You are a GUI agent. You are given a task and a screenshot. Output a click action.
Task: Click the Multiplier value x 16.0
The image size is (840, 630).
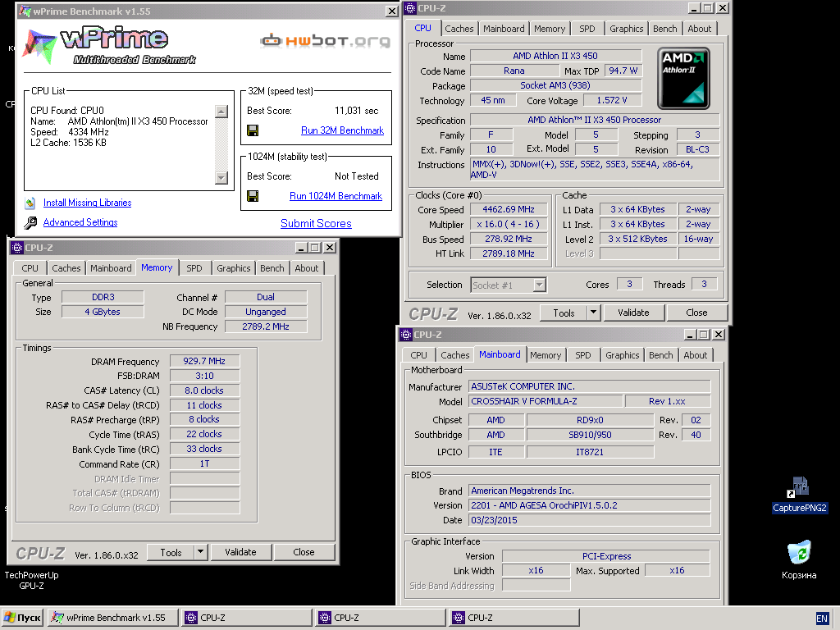pos(508,224)
